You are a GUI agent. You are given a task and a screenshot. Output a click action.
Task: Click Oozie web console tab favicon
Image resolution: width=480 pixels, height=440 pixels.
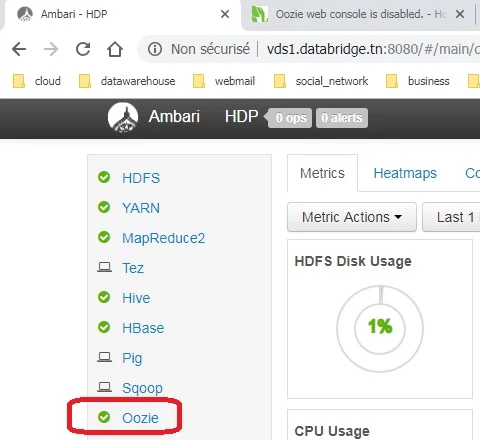pos(259,14)
